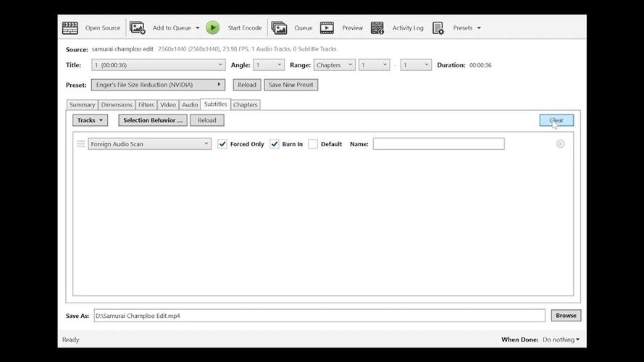Open the Tracks dropdown button
This screenshot has height=362, width=644.
click(90, 120)
